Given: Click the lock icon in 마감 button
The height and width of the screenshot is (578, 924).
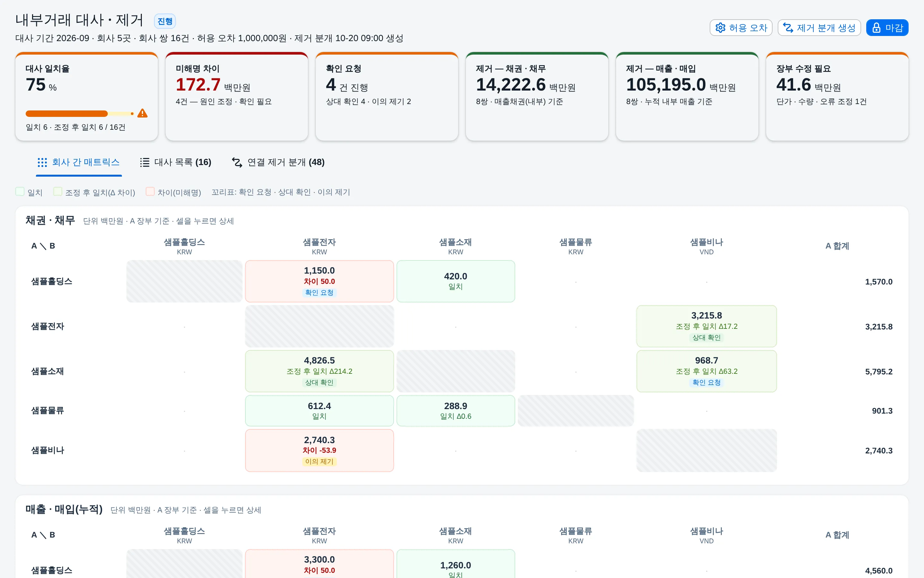Looking at the screenshot, I should point(877,28).
